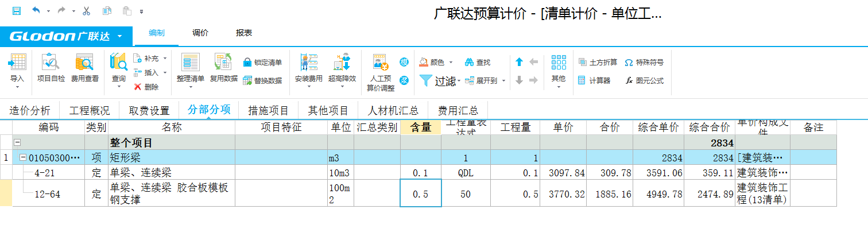
Task: Select the 分部分项 tab
Action: click(x=209, y=110)
